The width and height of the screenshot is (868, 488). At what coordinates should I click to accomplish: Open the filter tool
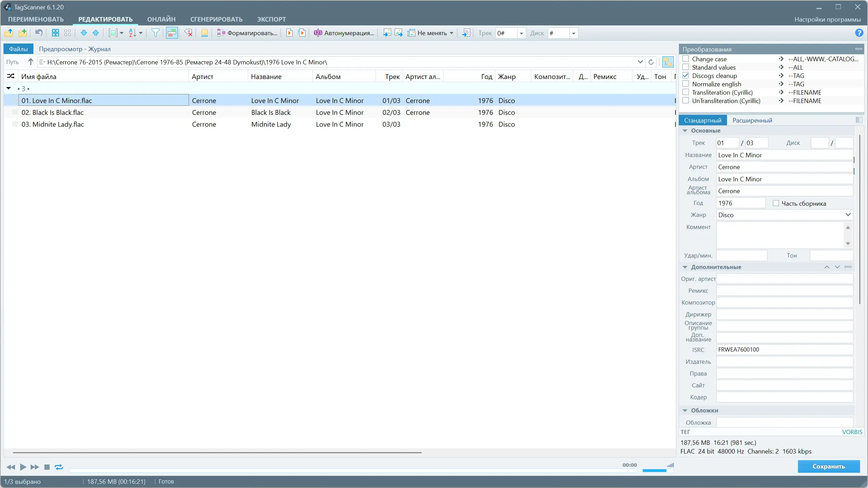pyautogui.click(x=155, y=33)
